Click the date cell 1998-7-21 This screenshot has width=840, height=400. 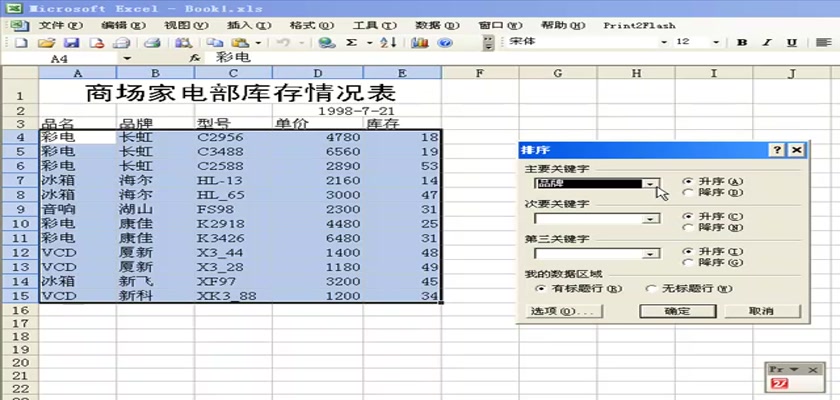[x=357, y=111]
